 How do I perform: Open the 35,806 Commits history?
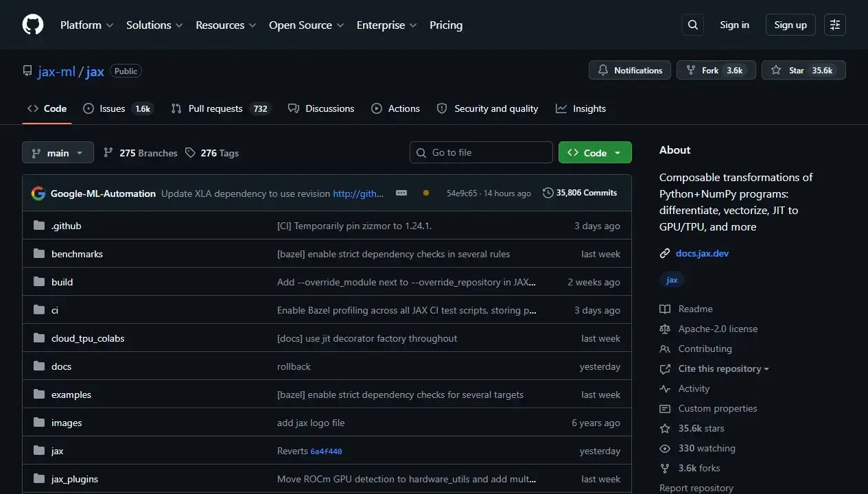[580, 193]
